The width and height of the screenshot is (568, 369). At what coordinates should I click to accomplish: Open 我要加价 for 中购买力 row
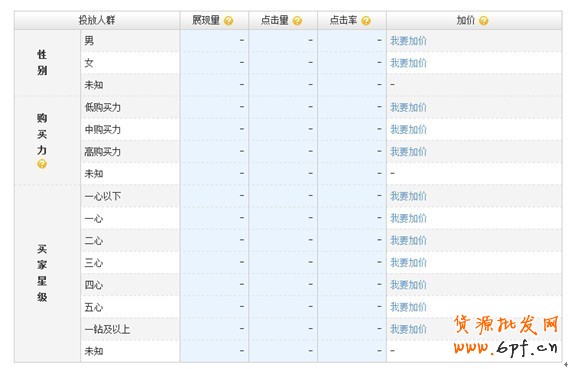(408, 129)
